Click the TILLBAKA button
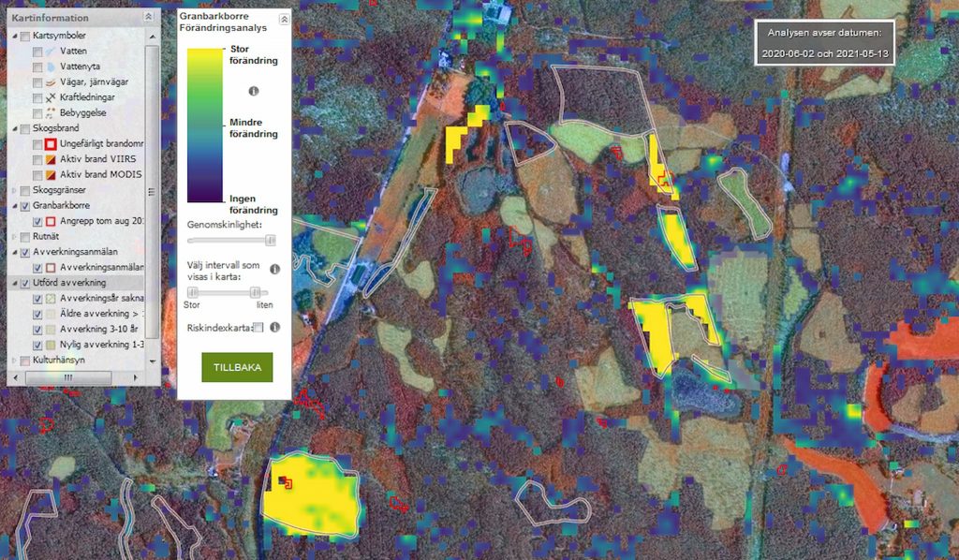The width and height of the screenshot is (959, 560). (x=237, y=367)
